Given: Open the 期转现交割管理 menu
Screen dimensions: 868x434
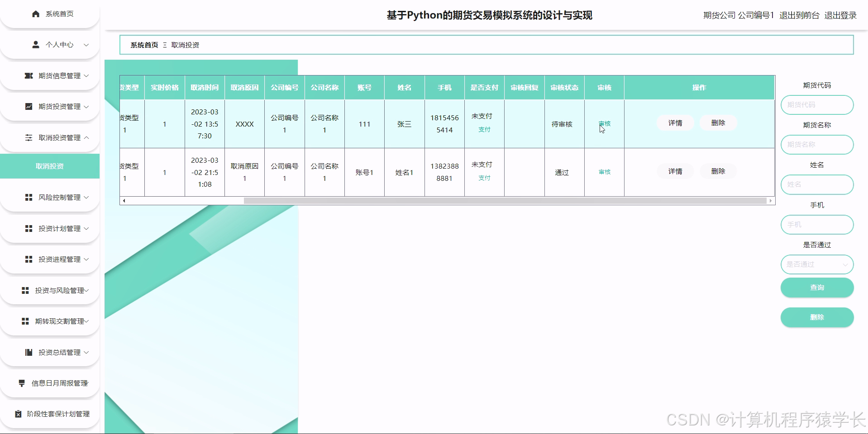Looking at the screenshot, I should [x=50, y=321].
